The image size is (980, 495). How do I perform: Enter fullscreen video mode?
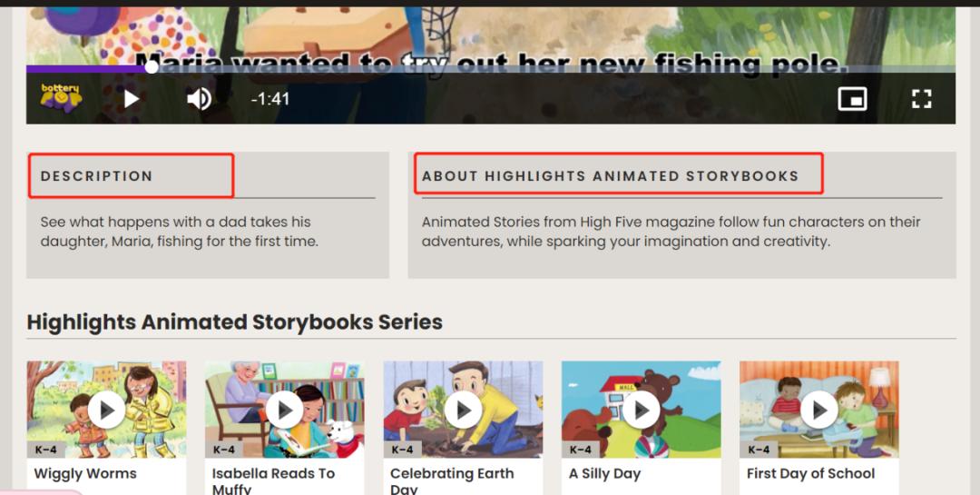point(921,98)
